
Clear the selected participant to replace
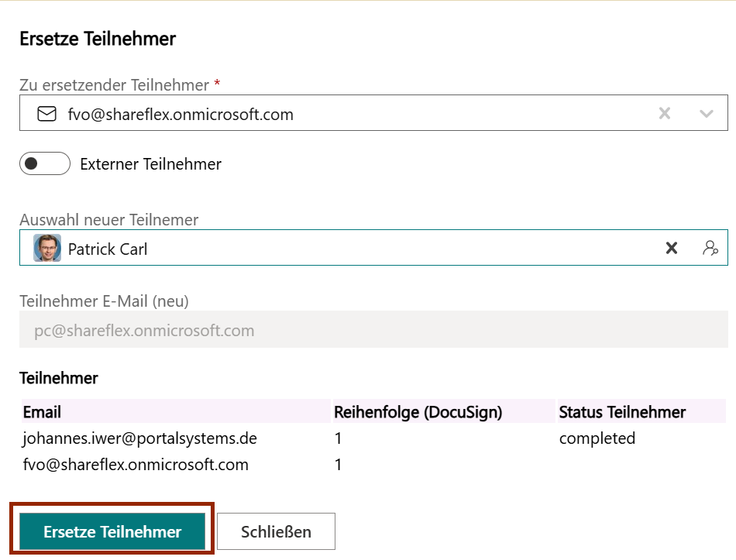pos(664,114)
